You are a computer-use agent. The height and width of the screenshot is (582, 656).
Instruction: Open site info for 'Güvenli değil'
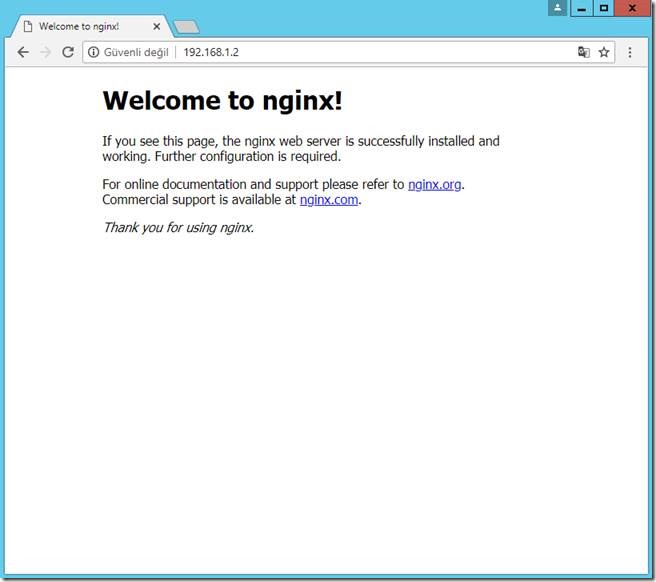pyautogui.click(x=93, y=52)
